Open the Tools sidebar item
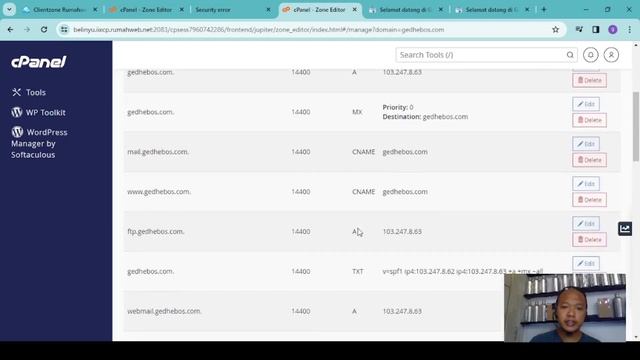 tap(29, 92)
